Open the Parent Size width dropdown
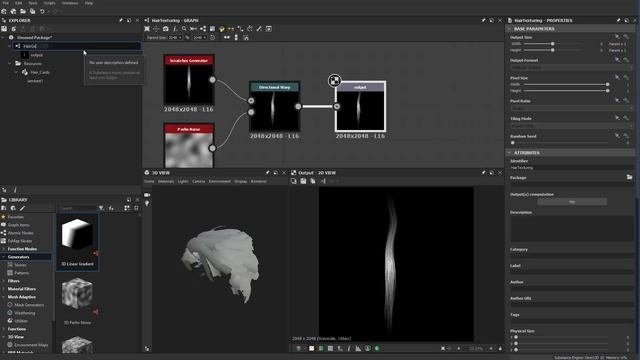 click(x=175, y=38)
